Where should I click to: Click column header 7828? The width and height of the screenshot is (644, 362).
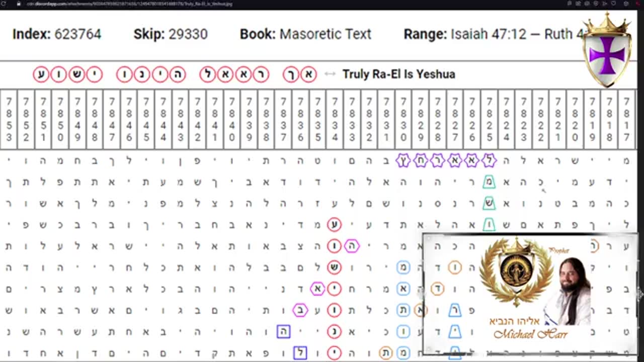[438, 120]
